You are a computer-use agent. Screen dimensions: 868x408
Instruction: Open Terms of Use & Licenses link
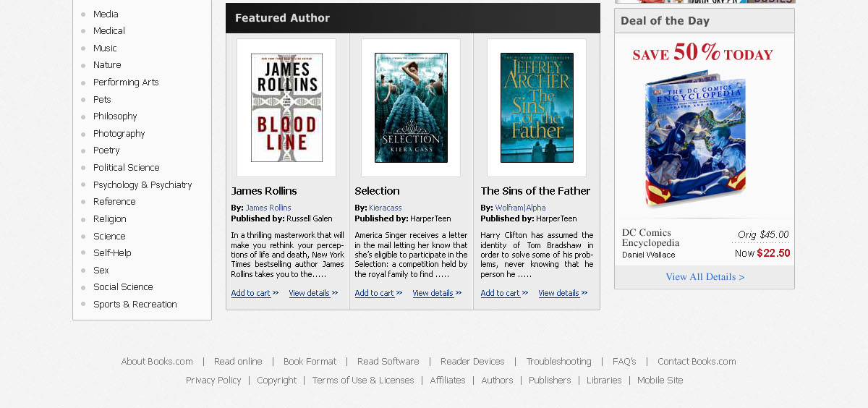pyautogui.click(x=363, y=381)
